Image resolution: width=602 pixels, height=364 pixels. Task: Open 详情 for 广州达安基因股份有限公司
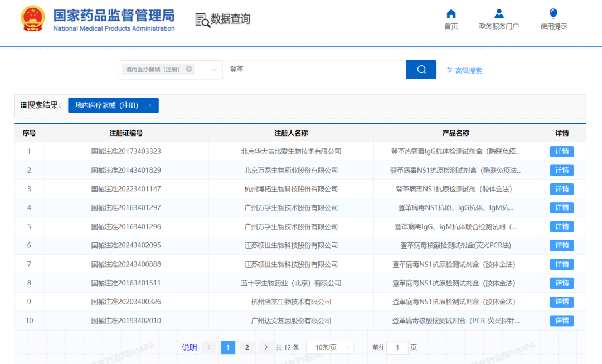pyautogui.click(x=562, y=321)
